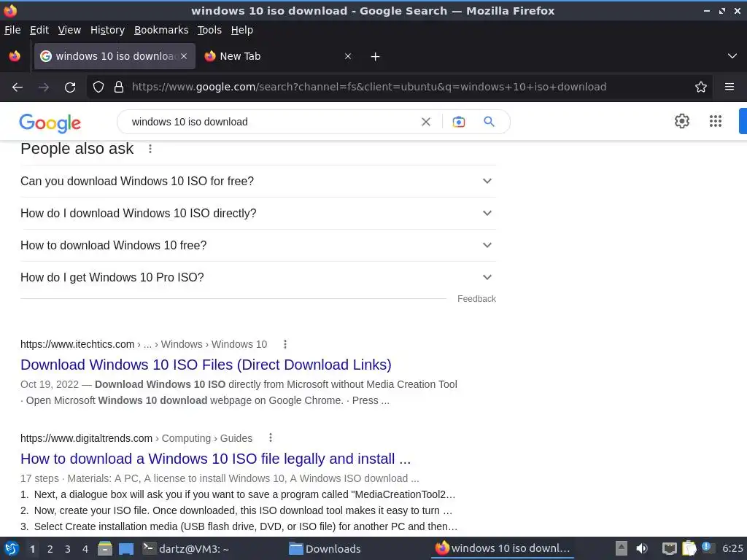Click show desktop icon in taskbar
The image size is (747, 560).
pos(126,548)
